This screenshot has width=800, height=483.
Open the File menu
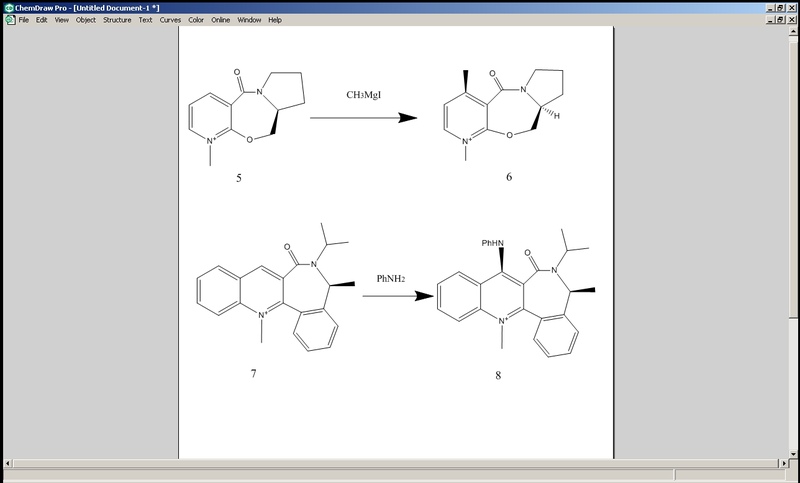click(x=23, y=20)
